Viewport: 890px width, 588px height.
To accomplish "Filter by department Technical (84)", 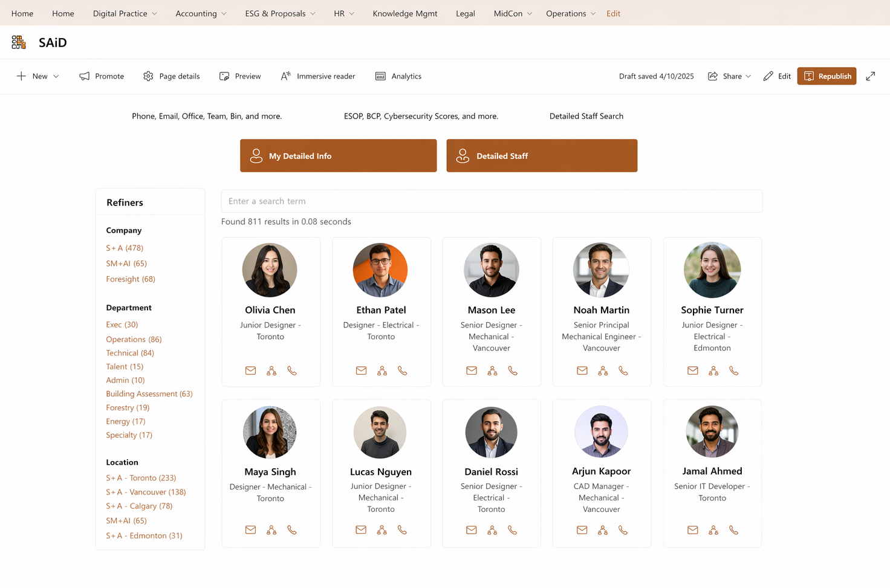I will click(130, 353).
